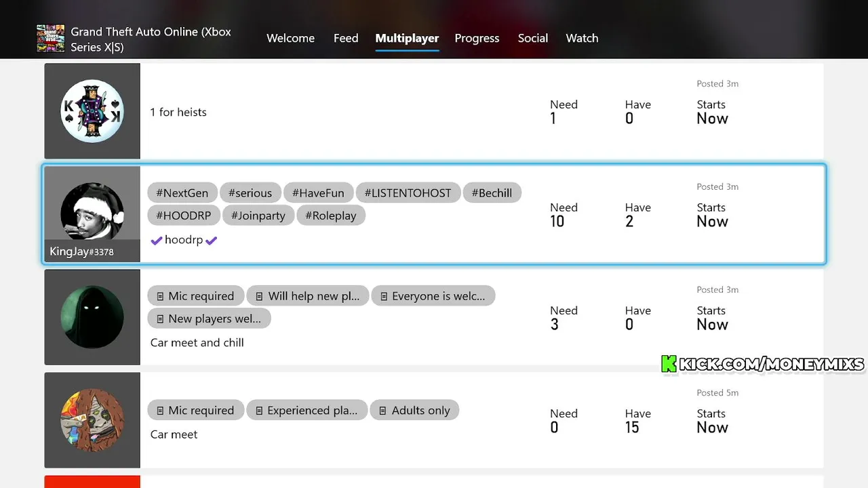
Task: Click the 'Need 3' count on car meet and chill
Action: point(564,318)
